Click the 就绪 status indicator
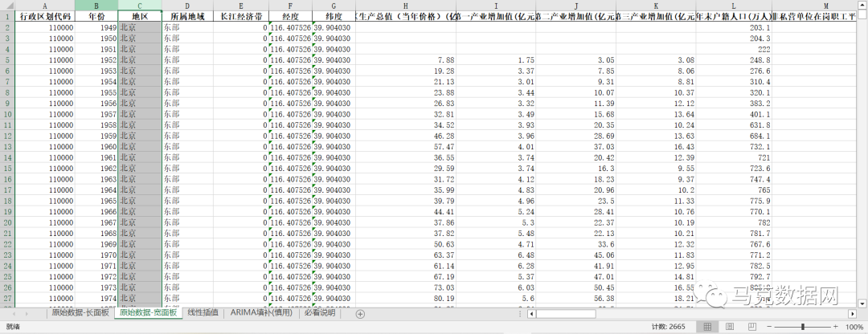The height and width of the screenshot is (334, 868). pyautogui.click(x=13, y=327)
